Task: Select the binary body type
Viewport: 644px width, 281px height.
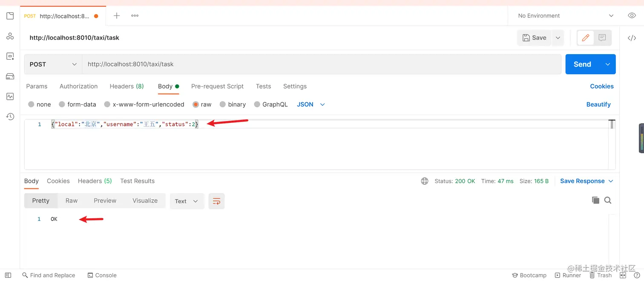Action: (233, 104)
